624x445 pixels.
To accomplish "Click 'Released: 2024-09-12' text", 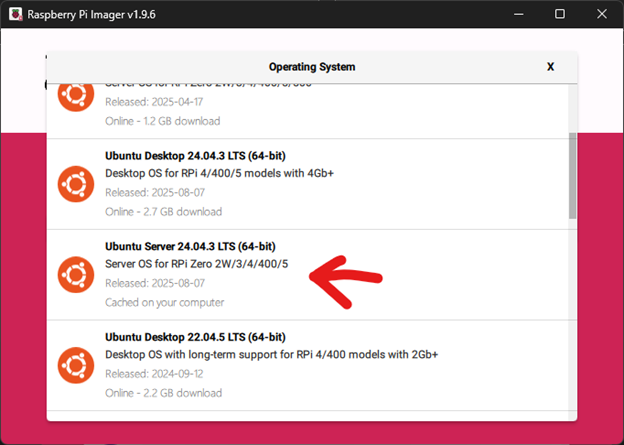I will coord(154,374).
